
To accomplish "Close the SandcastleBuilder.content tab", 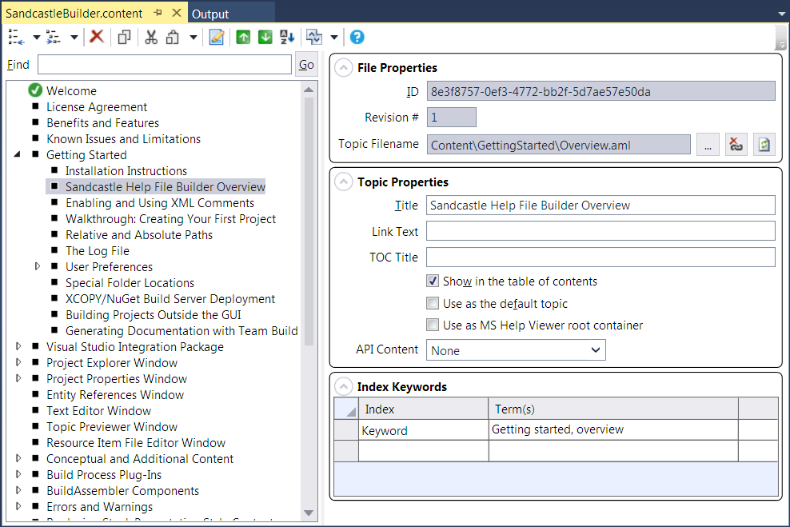I will click(x=176, y=13).
